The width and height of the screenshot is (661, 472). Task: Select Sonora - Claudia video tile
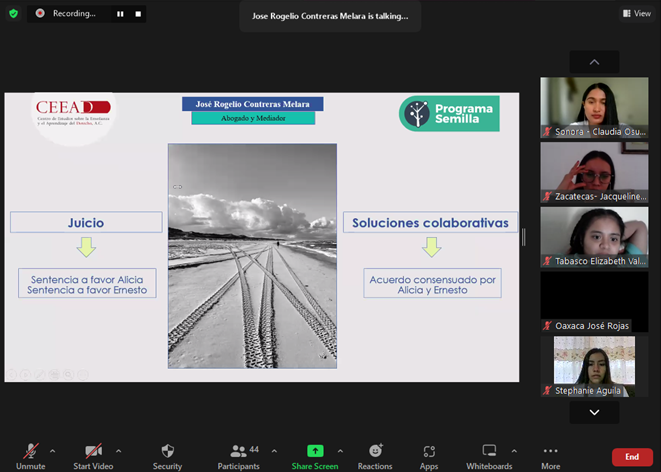pyautogui.click(x=594, y=107)
